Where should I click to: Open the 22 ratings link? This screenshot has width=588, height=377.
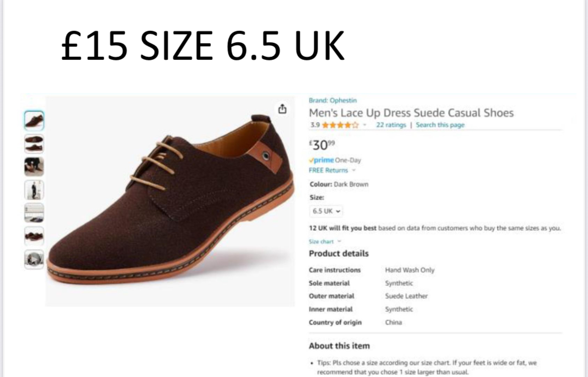pyautogui.click(x=391, y=125)
